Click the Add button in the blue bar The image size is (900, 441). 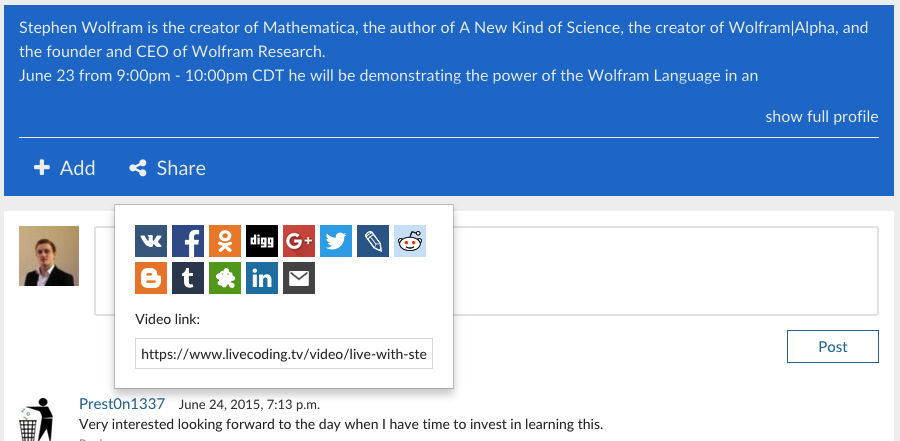(x=65, y=168)
